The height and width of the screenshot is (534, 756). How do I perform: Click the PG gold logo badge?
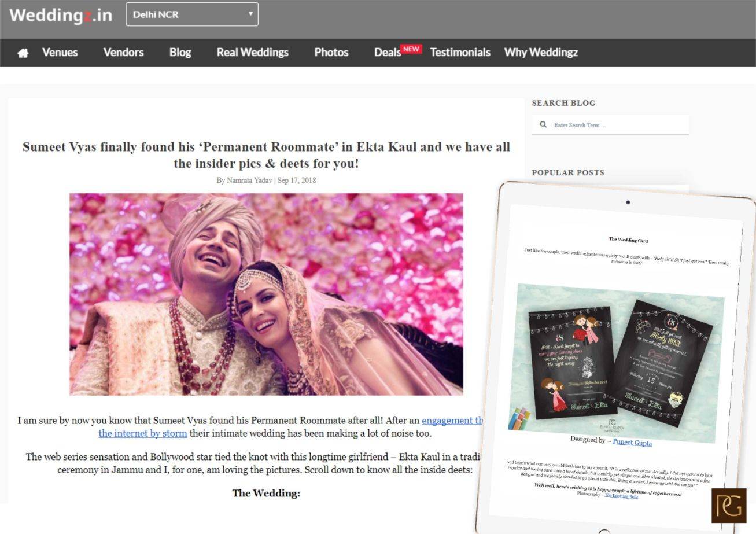[728, 505]
